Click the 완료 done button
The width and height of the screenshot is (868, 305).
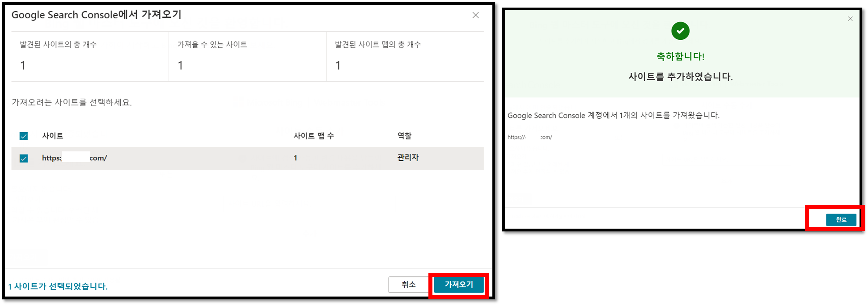point(841,220)
